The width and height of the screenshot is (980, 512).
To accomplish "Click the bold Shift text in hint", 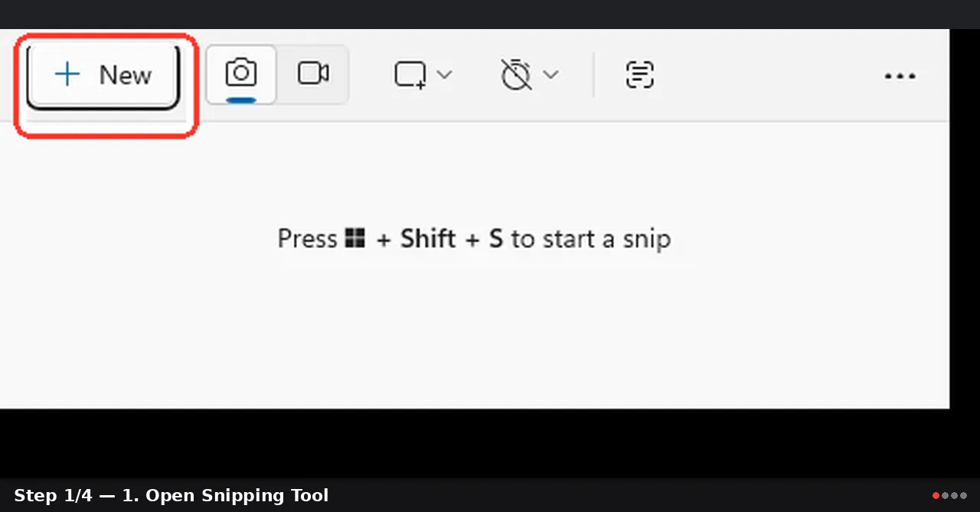I will coord(428,239).
